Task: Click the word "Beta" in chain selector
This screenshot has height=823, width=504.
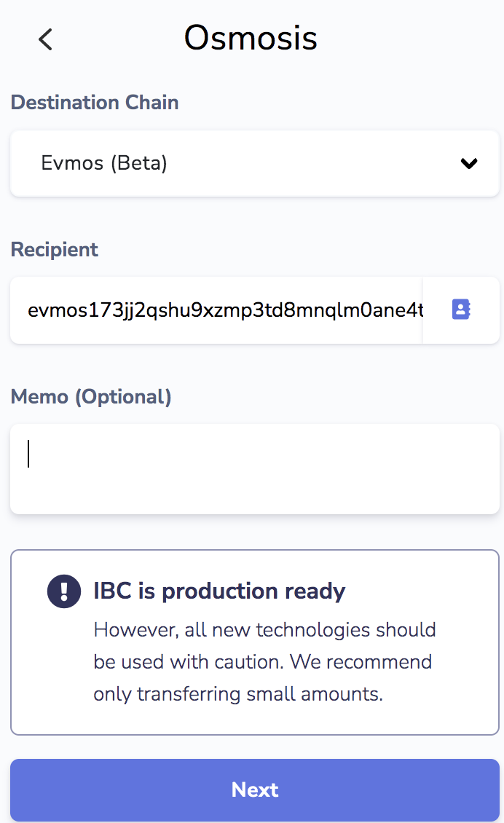Action: coord(139,164)
